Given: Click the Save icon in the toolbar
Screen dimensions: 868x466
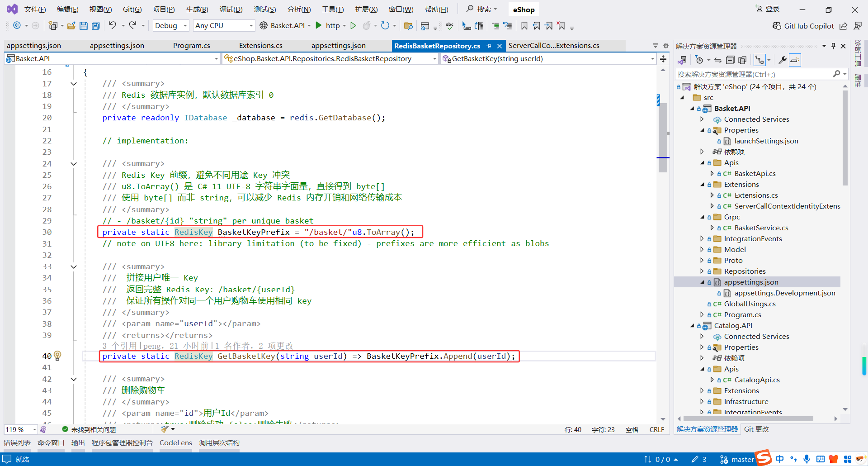Looking at the screenshot, I should click(84, 26).
